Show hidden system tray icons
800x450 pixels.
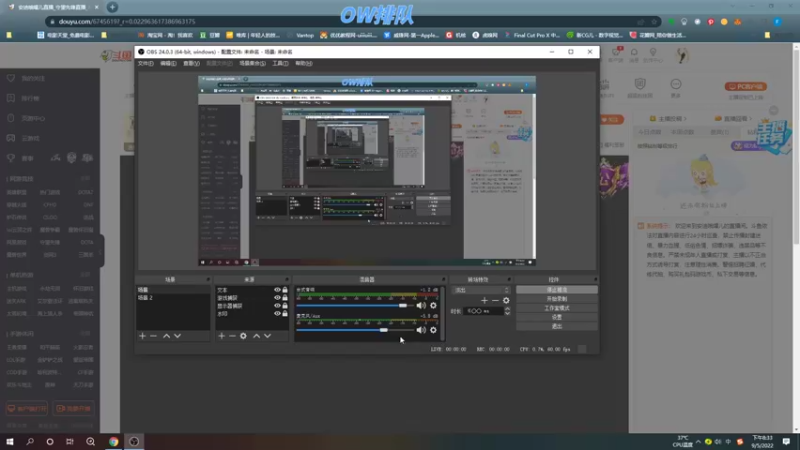point(698,441)
